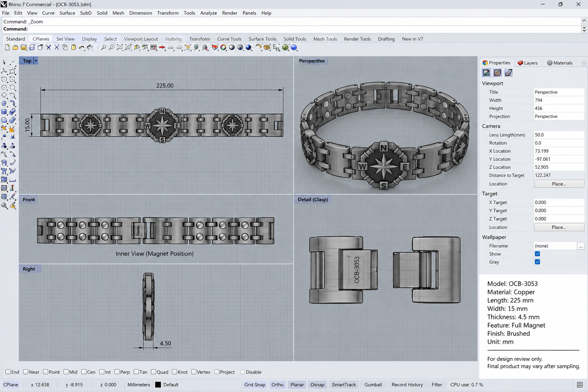The width and height of the screenshot is (588, 392).
Task: Click the Camera Location Place button
Action: pos(559,184)
